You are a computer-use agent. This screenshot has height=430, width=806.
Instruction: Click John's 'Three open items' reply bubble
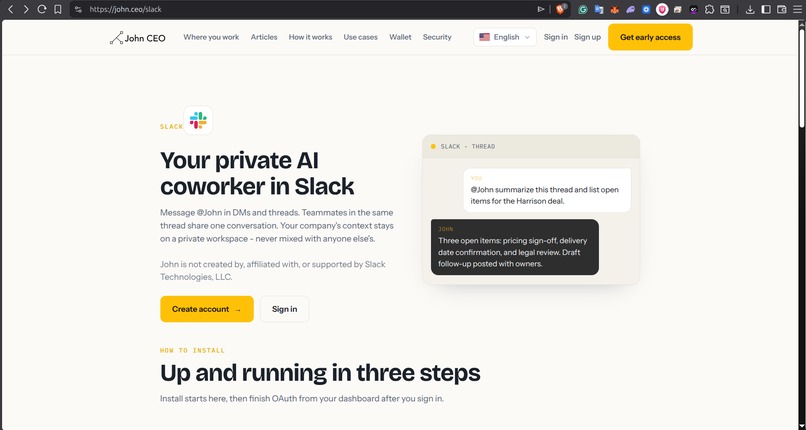515,247
